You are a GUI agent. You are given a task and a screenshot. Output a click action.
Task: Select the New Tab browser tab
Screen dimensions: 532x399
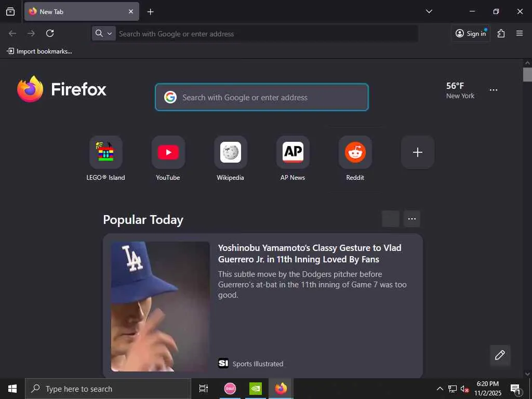[82, 11]
